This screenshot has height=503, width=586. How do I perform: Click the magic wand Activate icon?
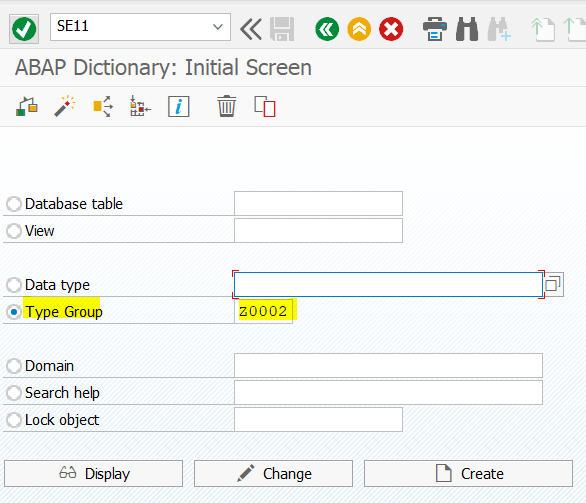[x=65, y=107]
